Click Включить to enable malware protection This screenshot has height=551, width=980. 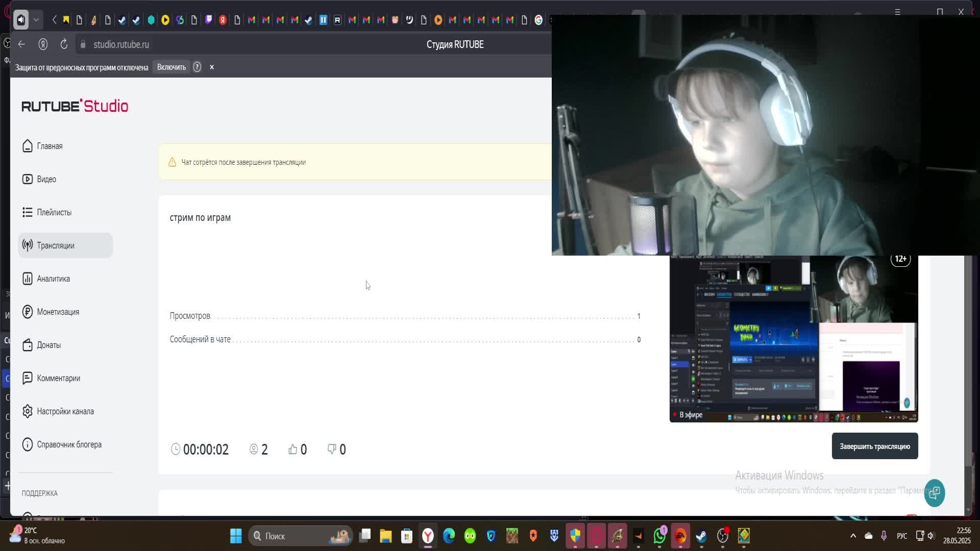[x=171, y=67]
